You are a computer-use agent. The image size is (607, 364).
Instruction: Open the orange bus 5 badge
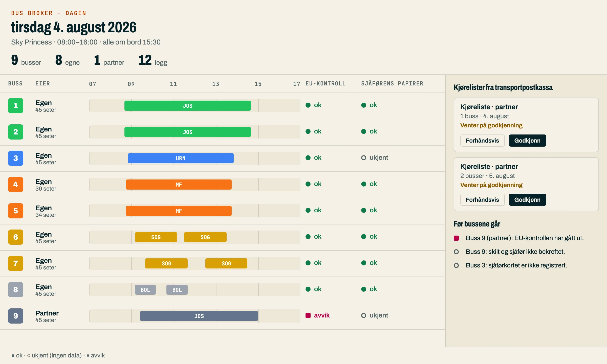pyautogui.click(x=16, y=211)
